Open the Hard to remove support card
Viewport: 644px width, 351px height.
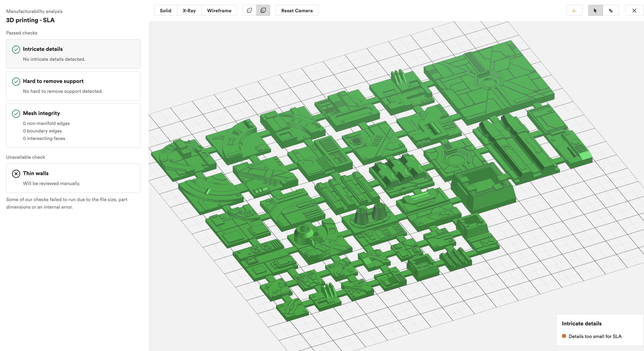coord(73,86)
